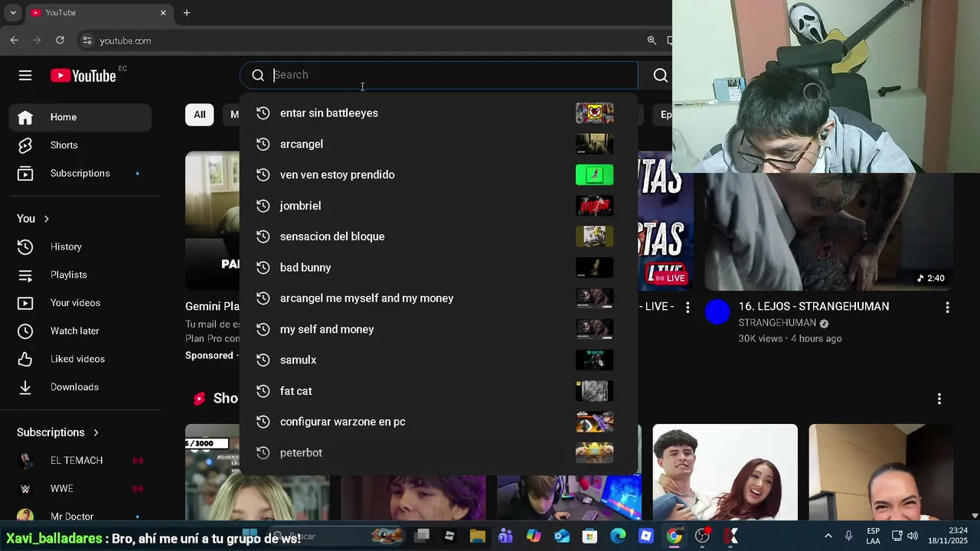This screenshot has height=551, width=980.
Task: Open Playlists in sidebar
Action: (80, 275)
